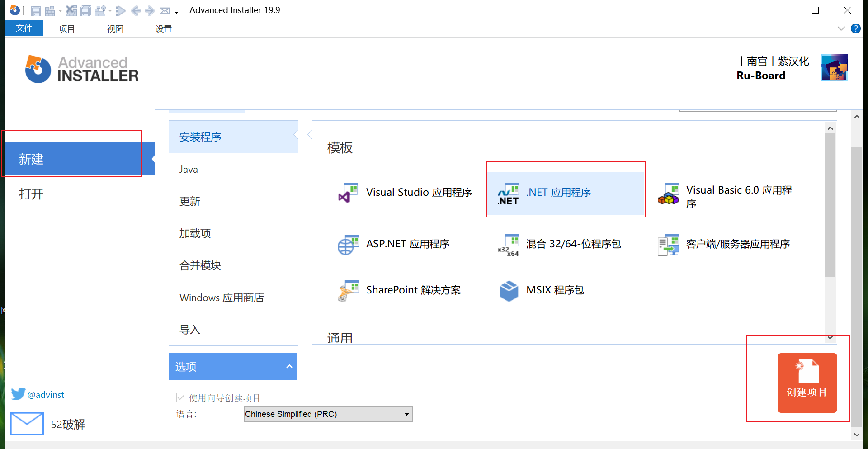This screenshot has width=868, height=449.
Task: Open the 视图 menu
Action: 115,29
